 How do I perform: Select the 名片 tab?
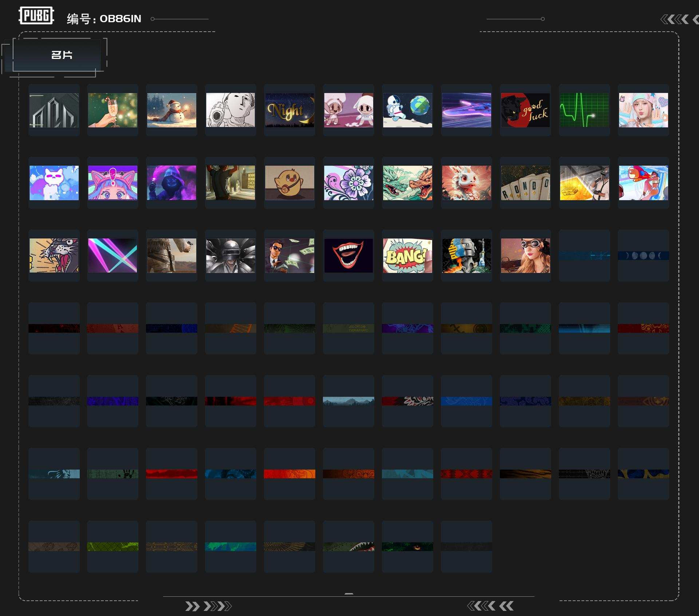61,55
